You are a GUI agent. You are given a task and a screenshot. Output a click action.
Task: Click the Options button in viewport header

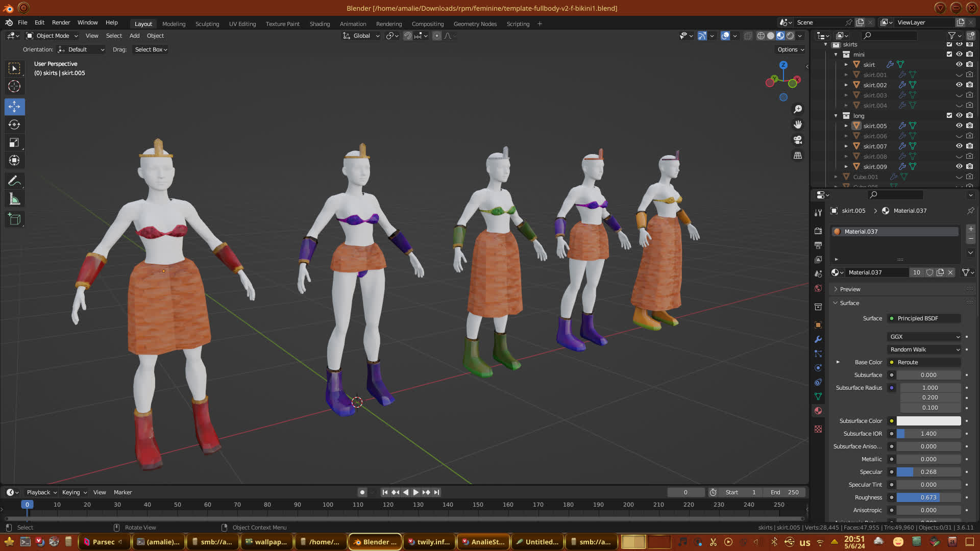[791, 49]
